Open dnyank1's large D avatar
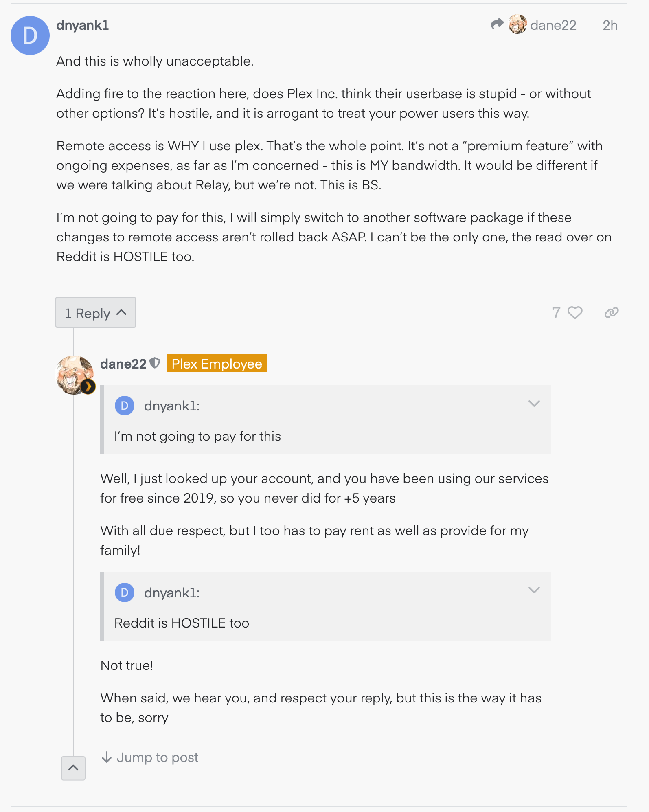 (30, 35)
